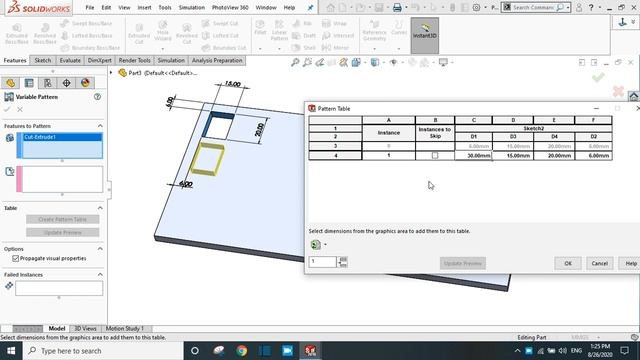Click the gray X to cancel Variable Pattern
The height and width of the screenshot is (360, 640).
[x=20, y=109]
